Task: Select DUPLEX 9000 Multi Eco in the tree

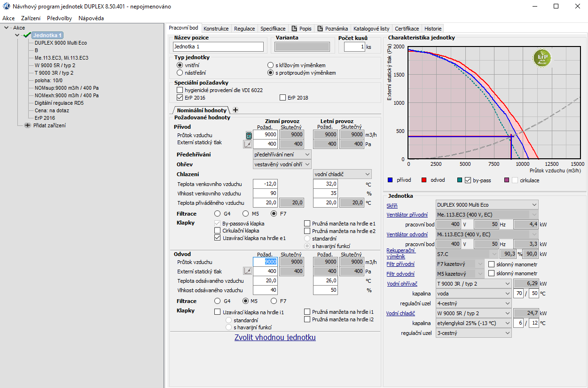Action: tap(61, 43)
